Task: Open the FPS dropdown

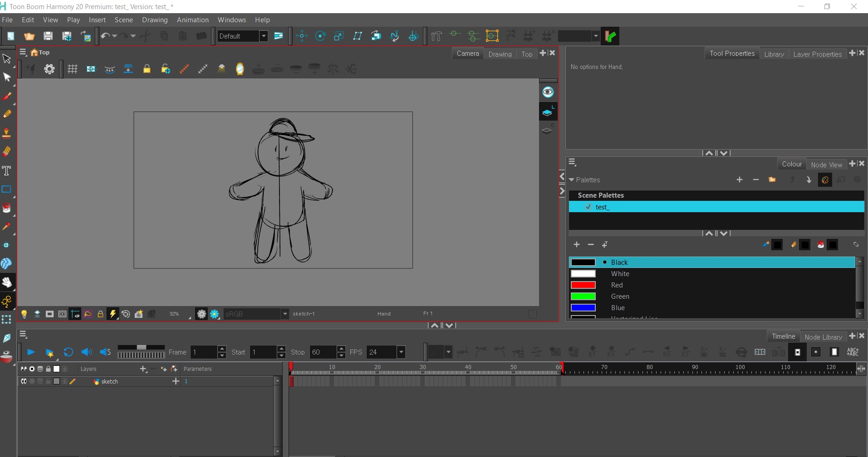Action: tap(401, 352)
